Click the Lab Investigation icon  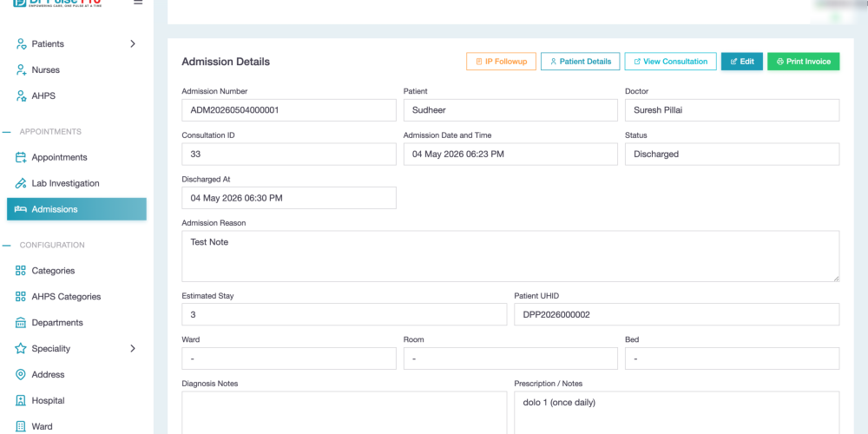21,183
